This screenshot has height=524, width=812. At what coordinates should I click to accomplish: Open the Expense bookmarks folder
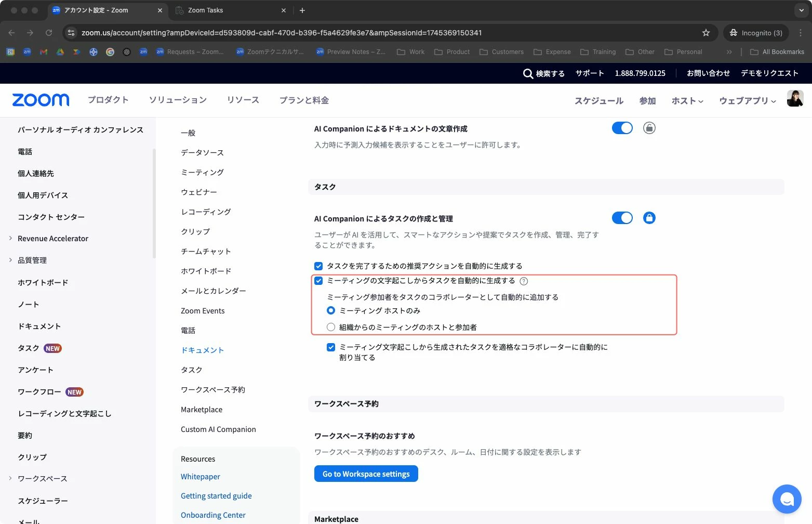coord(552,52)
